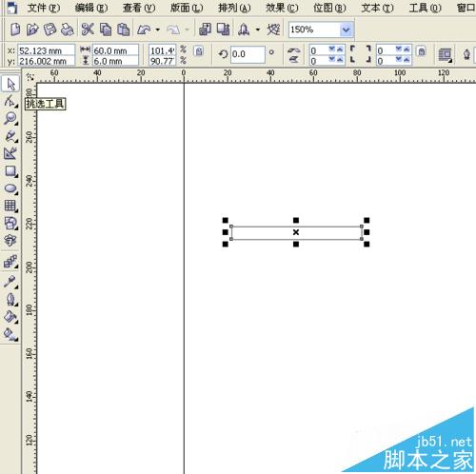The image size is (476, 474).
Task: Select the Smart Drawing tool
Action: (x=10, y=153)
